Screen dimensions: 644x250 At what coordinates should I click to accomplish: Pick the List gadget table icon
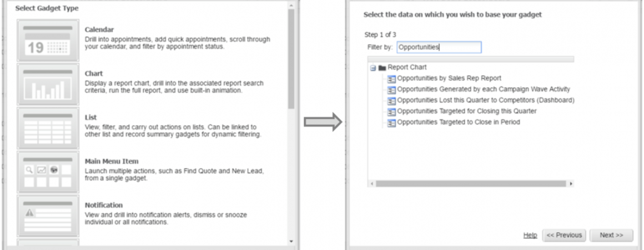[48, 128]
